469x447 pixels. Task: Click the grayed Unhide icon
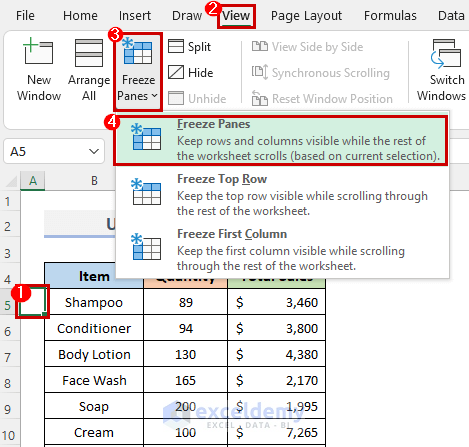tap(176, 98)
